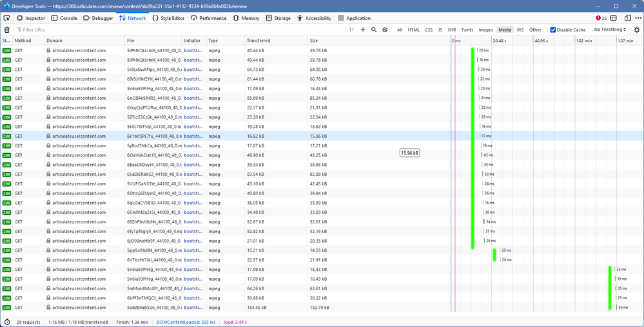Viewport: 644px width, 327px height.
Task: Open the request blocking icon
Action: coord(385,30)
